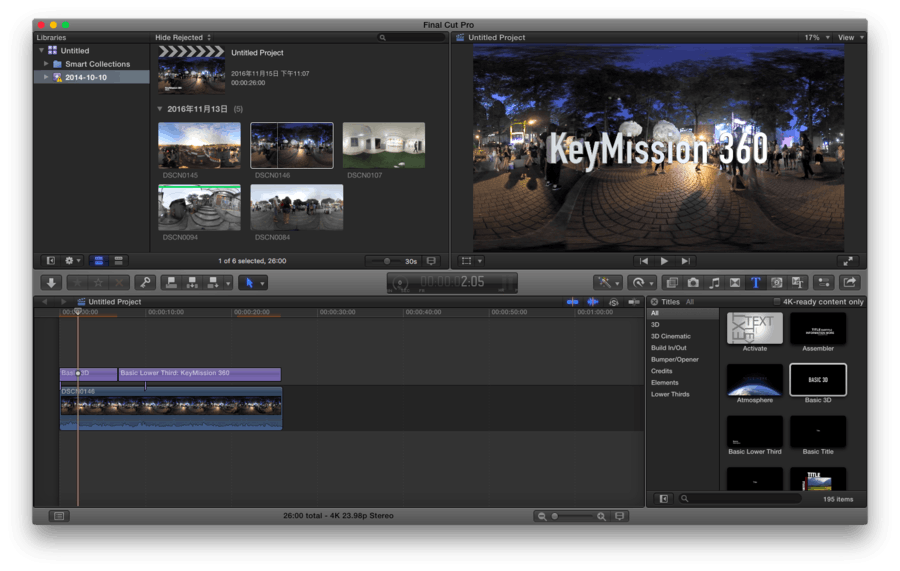
Task: Open the View options menu
Action: [851, 37]
